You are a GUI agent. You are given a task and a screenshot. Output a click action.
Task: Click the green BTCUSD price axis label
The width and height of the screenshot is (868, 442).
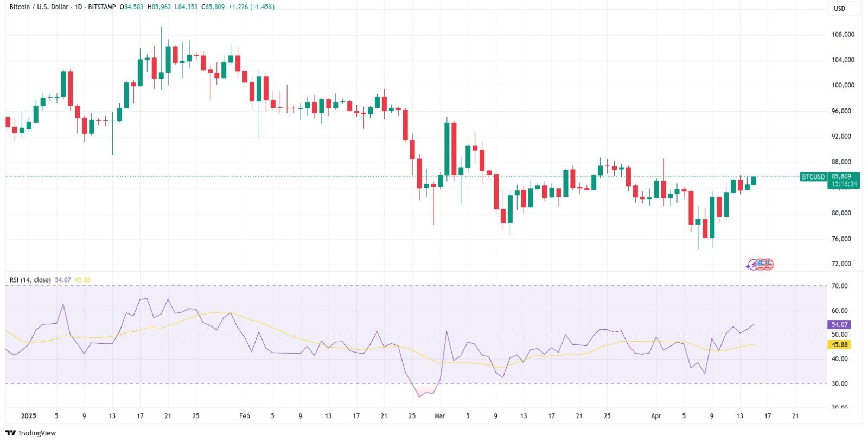[813, 177]
